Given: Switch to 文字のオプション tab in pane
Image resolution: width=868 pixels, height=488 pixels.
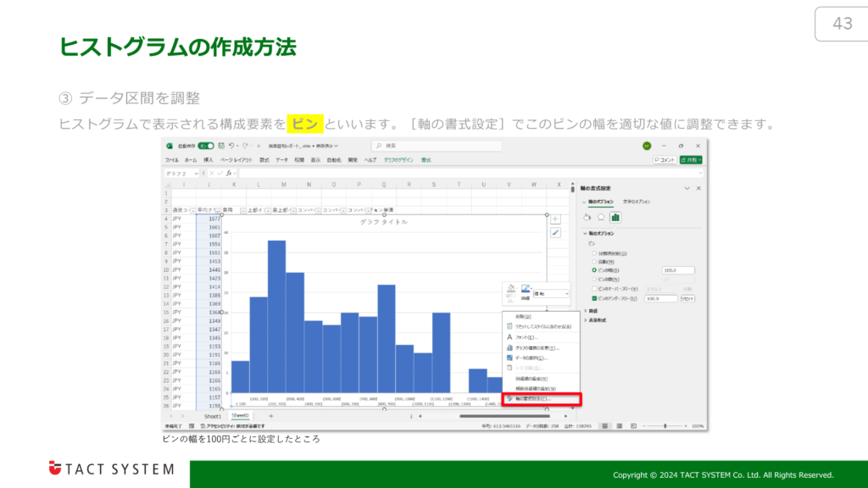Looking at the screenshot, I should tap(636, 202).
